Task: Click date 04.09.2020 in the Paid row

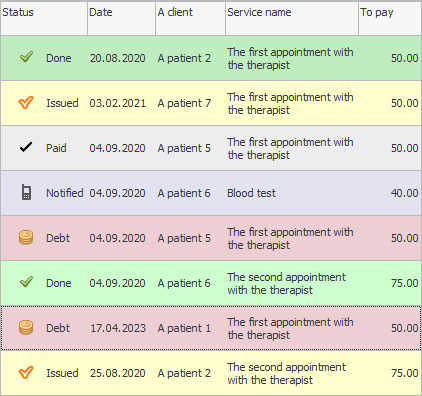Action: [x=117, y=148]
